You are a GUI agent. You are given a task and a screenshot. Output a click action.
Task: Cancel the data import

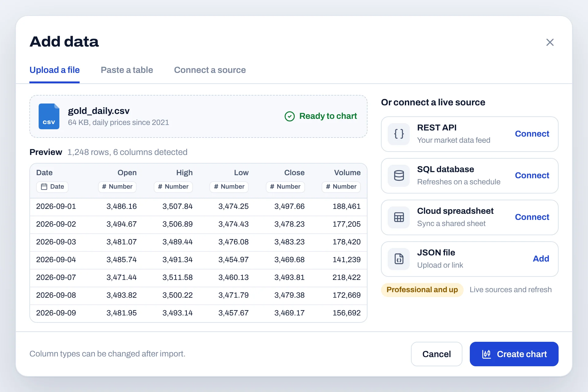pyautogui.click(x=436, y=354)
